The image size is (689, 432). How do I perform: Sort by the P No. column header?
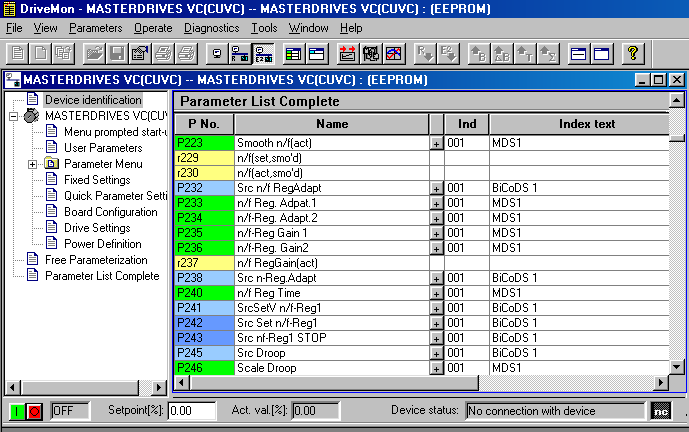(x=204, y=124)
